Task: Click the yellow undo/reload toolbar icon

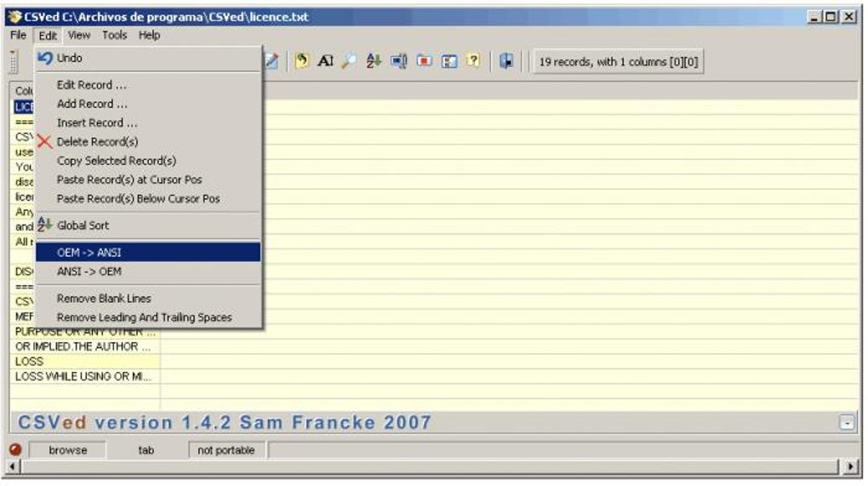Action: click(x=302, y=61)
